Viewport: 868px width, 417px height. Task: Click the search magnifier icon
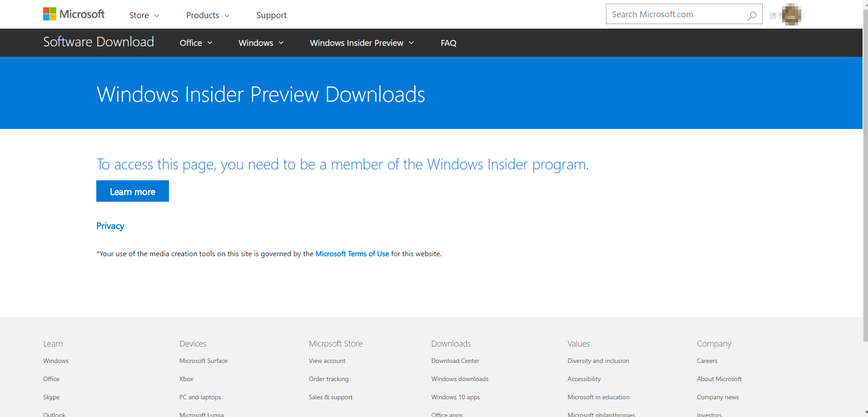point(752,15)
